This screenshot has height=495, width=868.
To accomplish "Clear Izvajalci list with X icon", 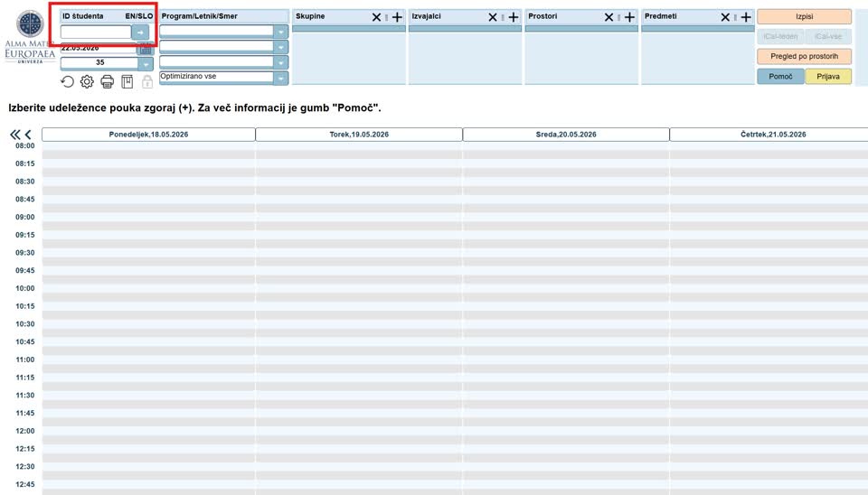I will tap(493, 17).
